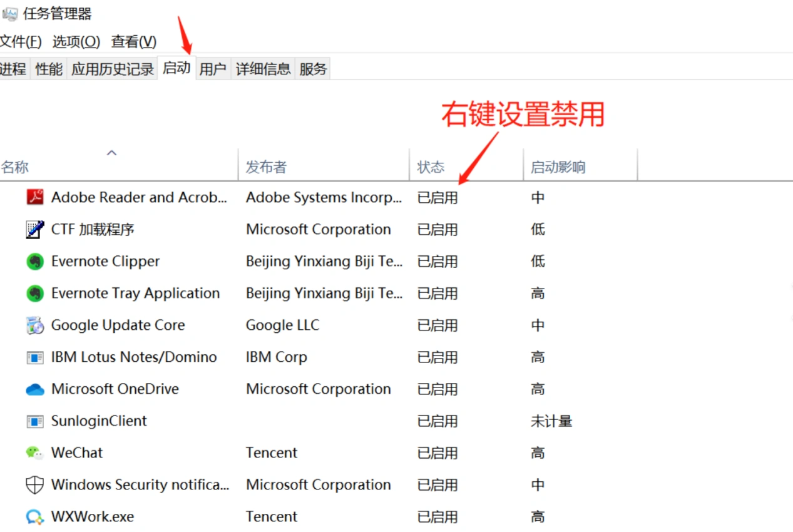Switch to the 详细信息 tab

click(x=263, y=69)
